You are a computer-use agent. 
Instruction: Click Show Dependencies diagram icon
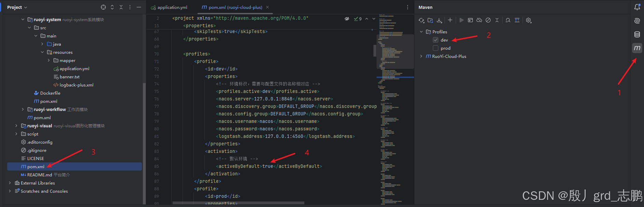517,20
